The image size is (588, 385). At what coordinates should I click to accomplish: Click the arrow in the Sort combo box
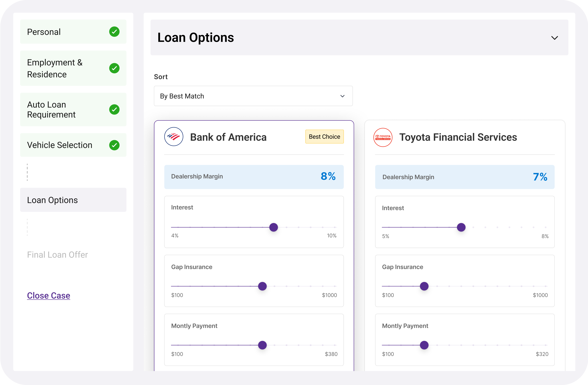pyautogui.click(x=342, y=96)
